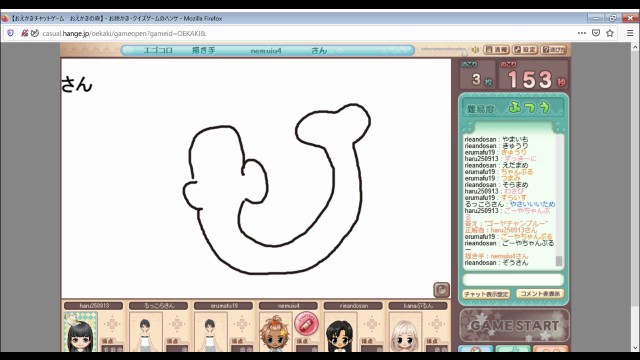This screenshot has width=640, height=360.
Task: Open the Firefox hamburger application menu
Action: pyautogui.click(x=630, y=33)
